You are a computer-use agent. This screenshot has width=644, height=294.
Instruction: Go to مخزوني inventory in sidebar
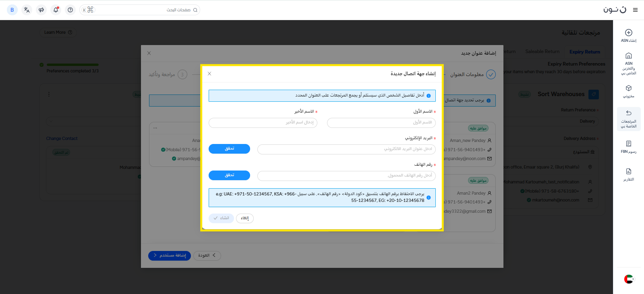[x=629, y=91]
